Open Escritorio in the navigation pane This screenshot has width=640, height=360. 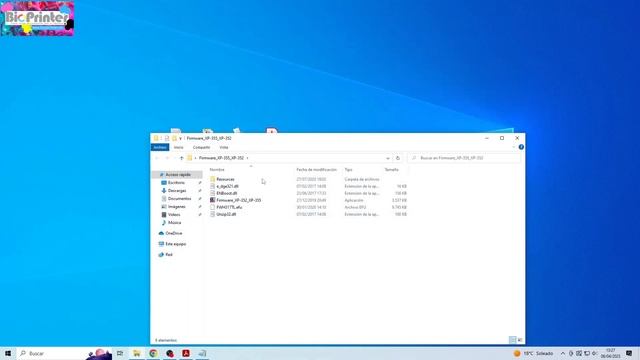coord(176,183)
